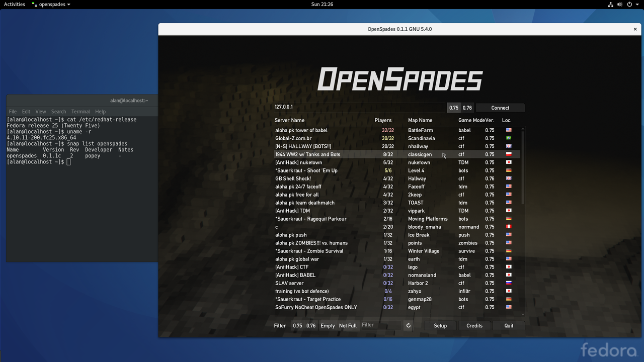This screenshot has width=644, height=362.
Task: Select the [AntiHack] TDM server row
Action: click(x=396, y=211)
